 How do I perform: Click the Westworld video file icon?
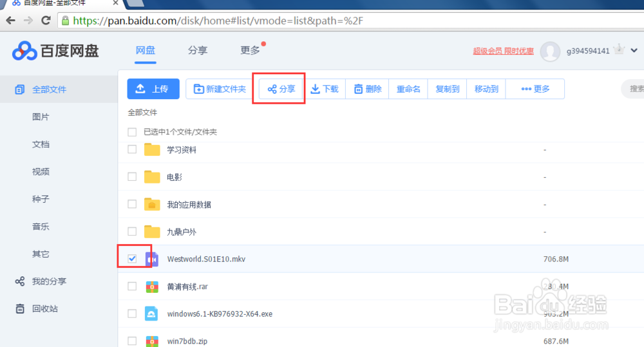pos(152,259)
